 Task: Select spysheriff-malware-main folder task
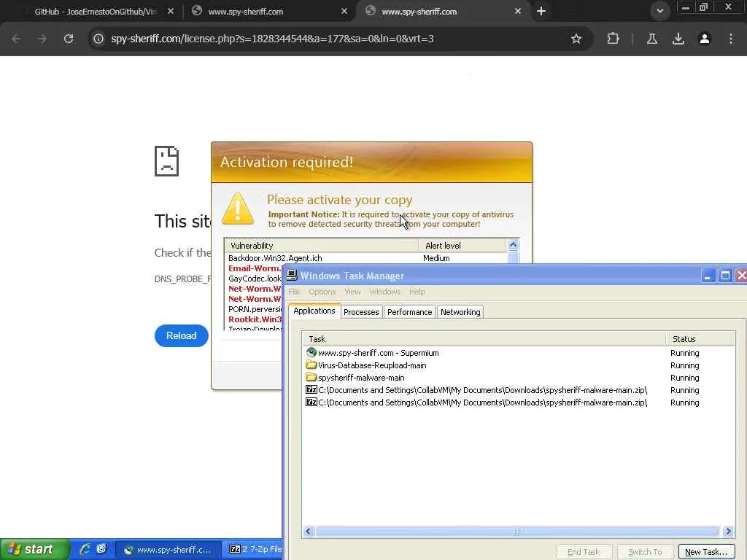point(519,378)
